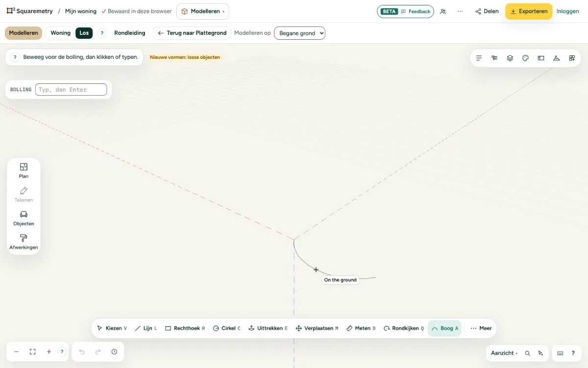Select the Rechthoek tool
588x368 pixels.
click(185, 328)
